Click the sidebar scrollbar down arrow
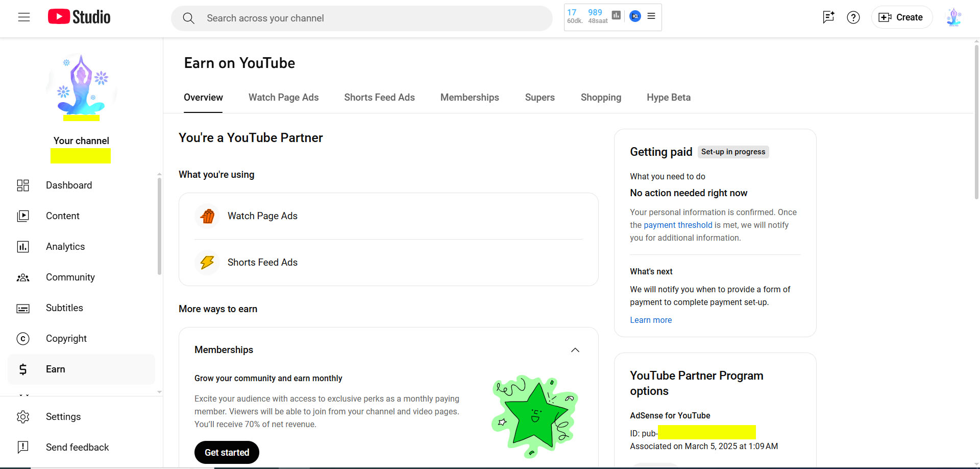The height and width of the screenshot is (469, 980). pos(159,392)
